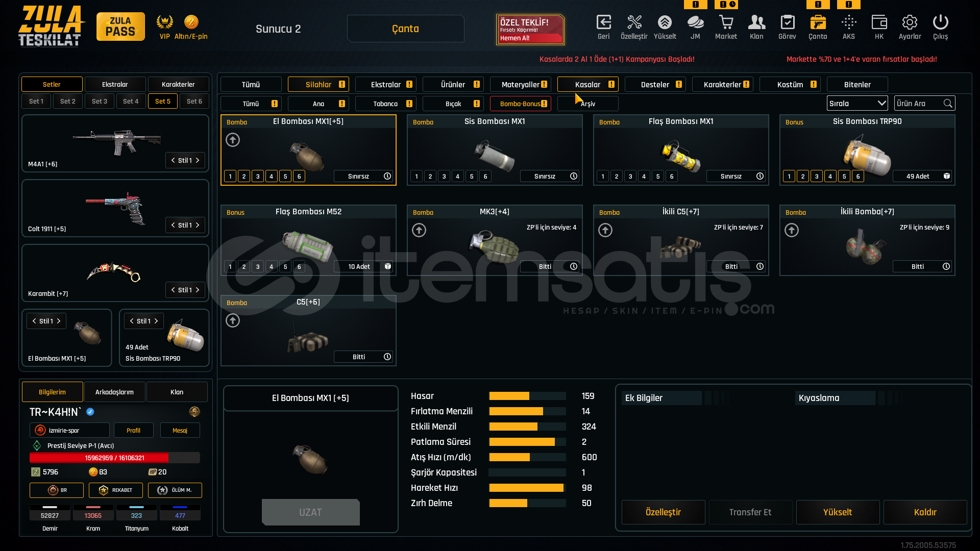Toggle set slot 5 on Sis Bombası TRP90
980x551 pixels.
pyautogui.click(x=844, y=176)
